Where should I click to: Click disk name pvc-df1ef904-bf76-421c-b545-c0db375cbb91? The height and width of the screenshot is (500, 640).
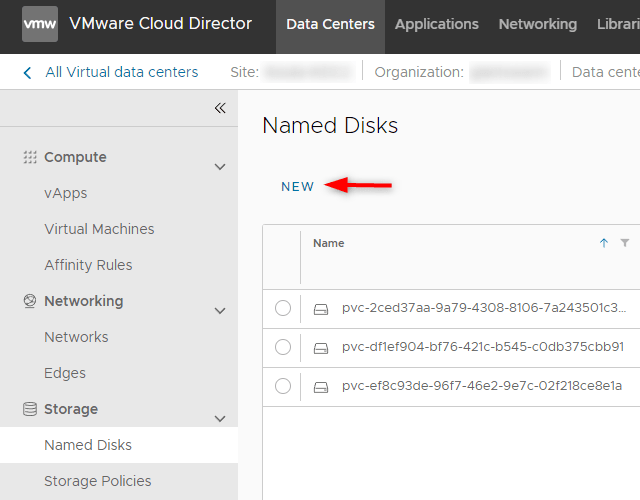coord(483,347)
